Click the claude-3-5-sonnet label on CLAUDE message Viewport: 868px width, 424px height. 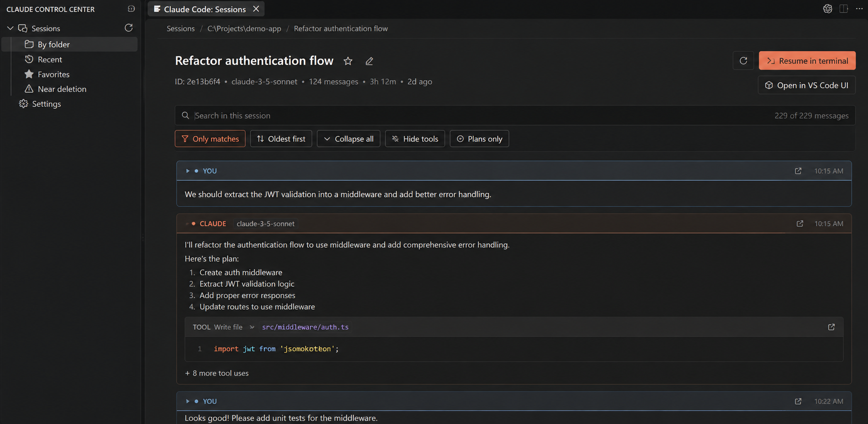click(x=266, y=224)
